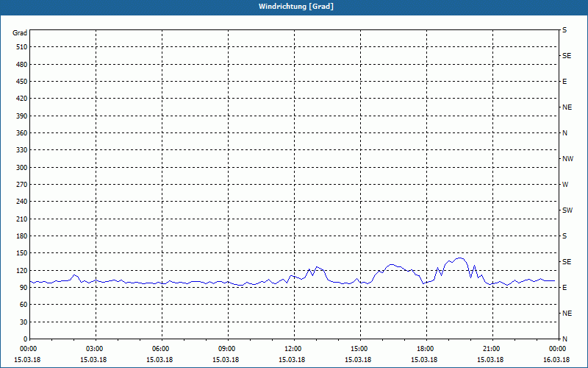Click the 06:00 time label
Screen dimensions: 588x368
point(162,349)
